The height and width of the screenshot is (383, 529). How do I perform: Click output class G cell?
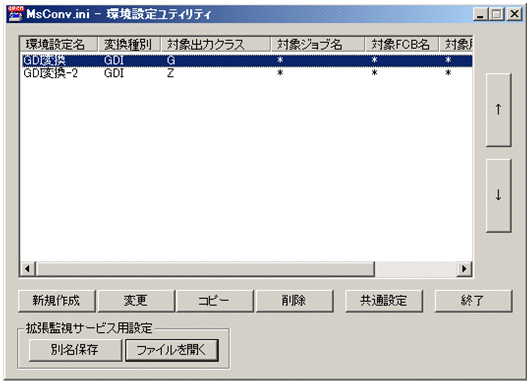[171, 60]
